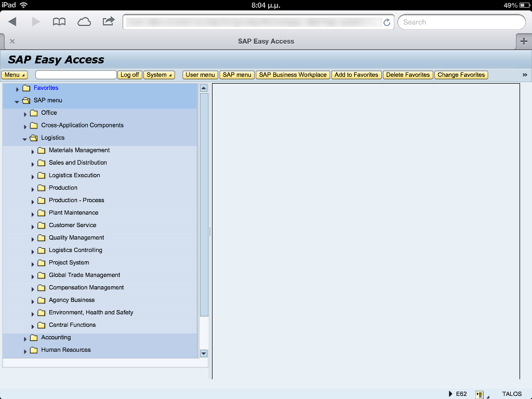Click the tree scrollbar up arrow

pyautogui.click(x=204, y=88)
